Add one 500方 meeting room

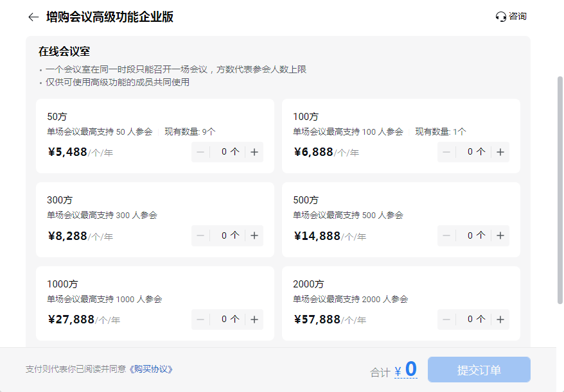500,235
